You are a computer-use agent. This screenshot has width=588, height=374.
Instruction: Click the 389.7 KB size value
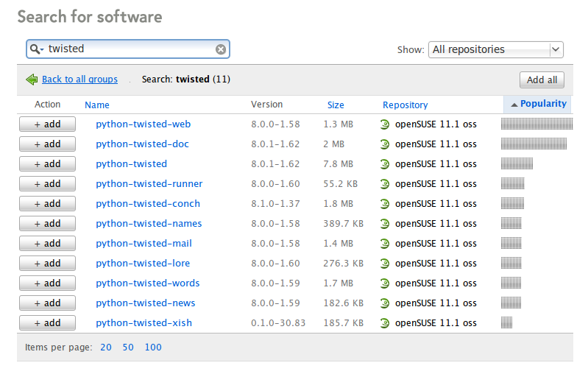344,224
